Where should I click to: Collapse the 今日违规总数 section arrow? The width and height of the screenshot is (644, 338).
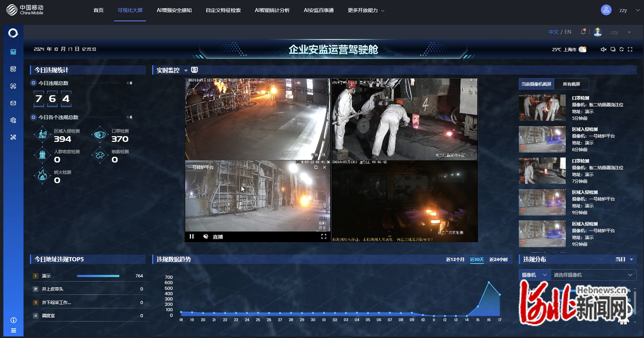(129, 83)
